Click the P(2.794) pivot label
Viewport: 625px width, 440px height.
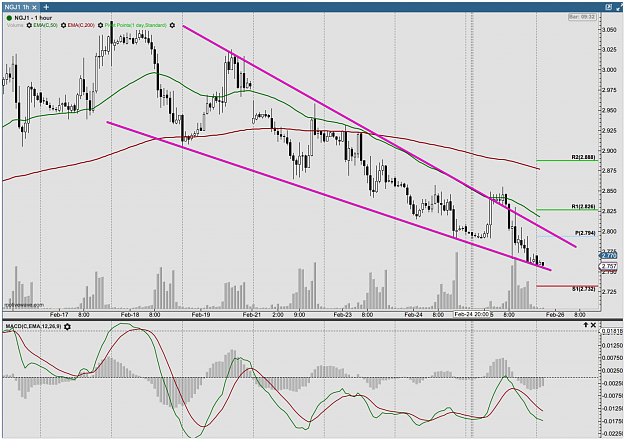[585, 233]
